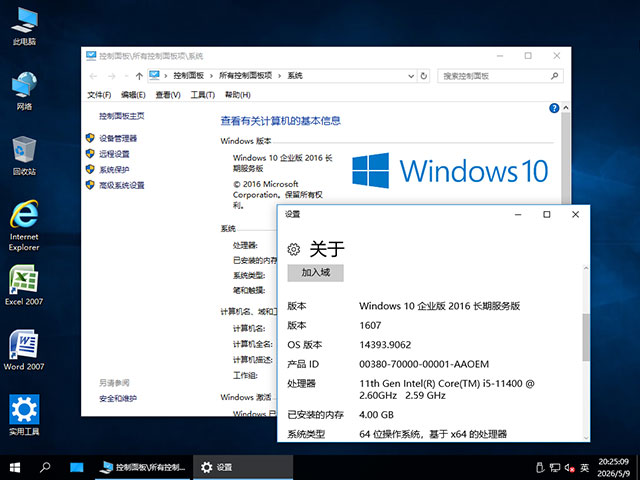This screenshot has width=640, height=480.
Task: Select installed memory value 4.00 GB
Action: click(376, 415)
